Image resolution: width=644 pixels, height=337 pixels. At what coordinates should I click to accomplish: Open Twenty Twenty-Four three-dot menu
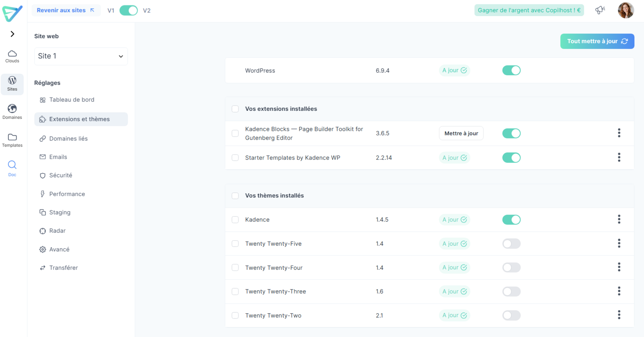click(x=619, y=267)
